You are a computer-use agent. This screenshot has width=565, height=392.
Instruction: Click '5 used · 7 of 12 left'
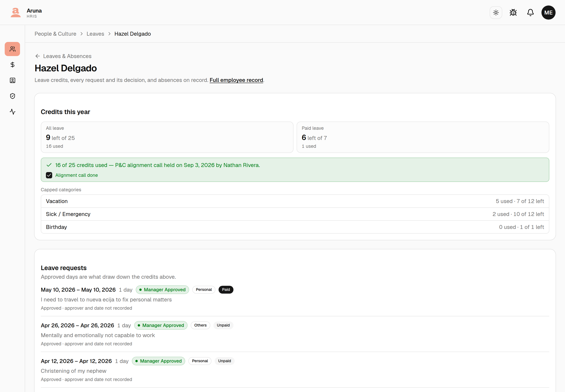520,201
